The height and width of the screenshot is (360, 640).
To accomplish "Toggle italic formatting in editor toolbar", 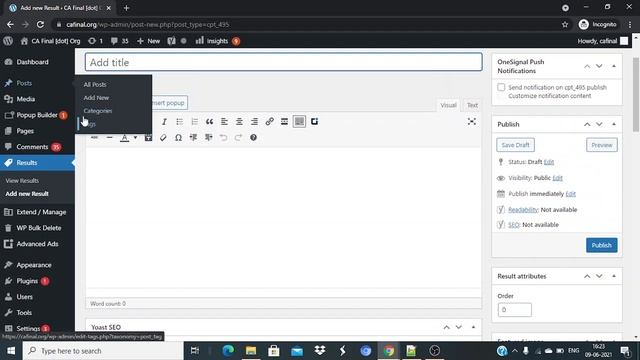I will [164, 122].
